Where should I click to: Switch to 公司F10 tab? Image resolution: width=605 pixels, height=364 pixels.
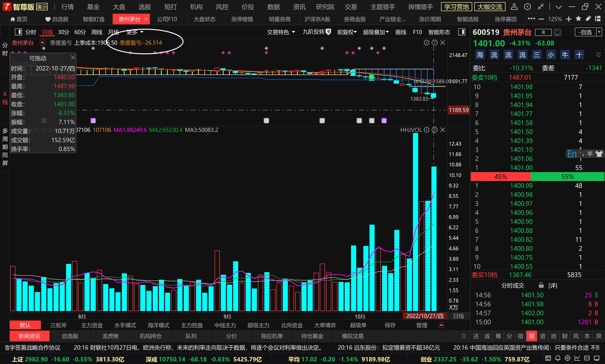pos(167,19)
